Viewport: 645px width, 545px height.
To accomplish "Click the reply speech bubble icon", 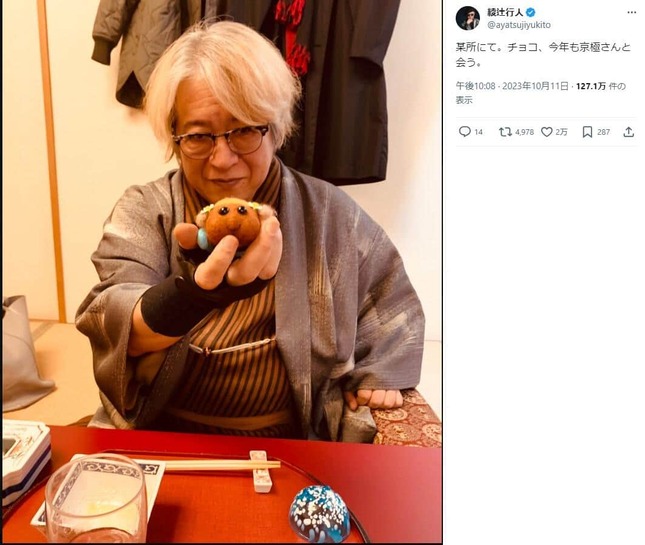I will pyautogui.click(x=464, y=132).
